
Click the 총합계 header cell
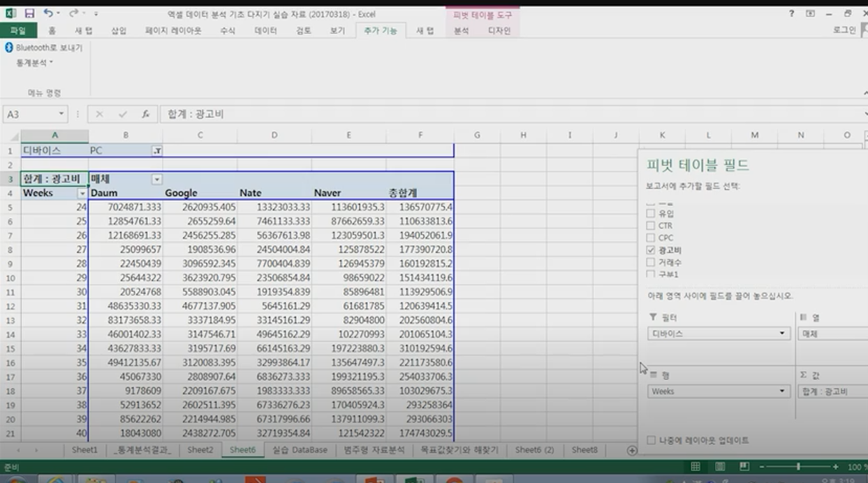coord(420,193)
